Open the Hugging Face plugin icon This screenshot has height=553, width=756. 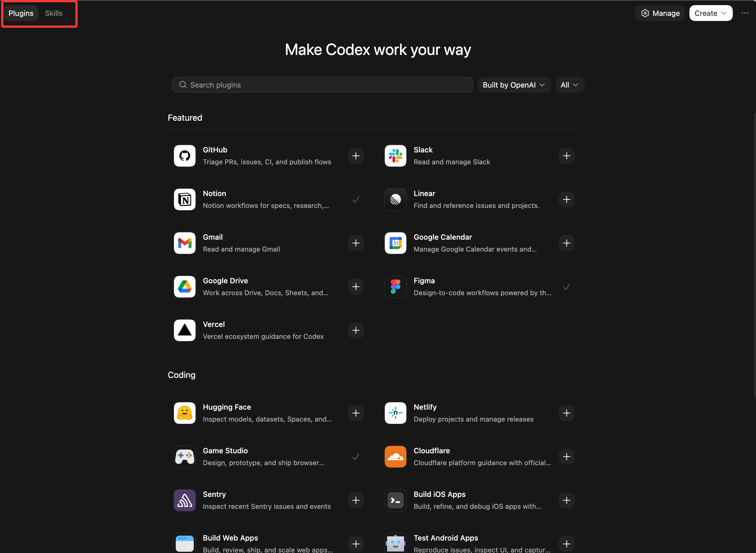point(184,413)
